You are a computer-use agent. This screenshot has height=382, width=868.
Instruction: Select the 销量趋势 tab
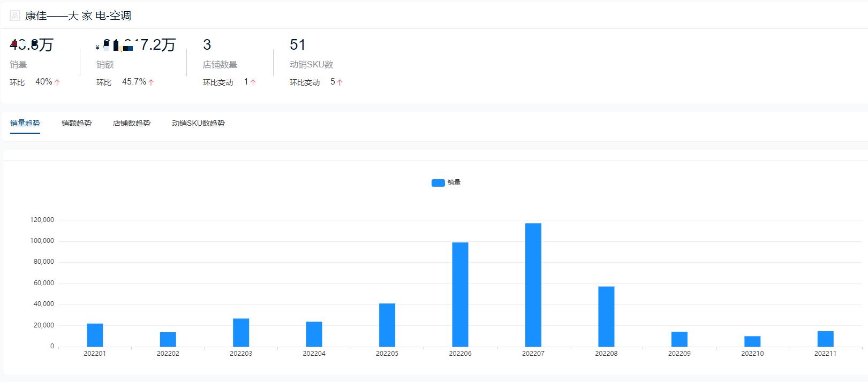[25, 123]
